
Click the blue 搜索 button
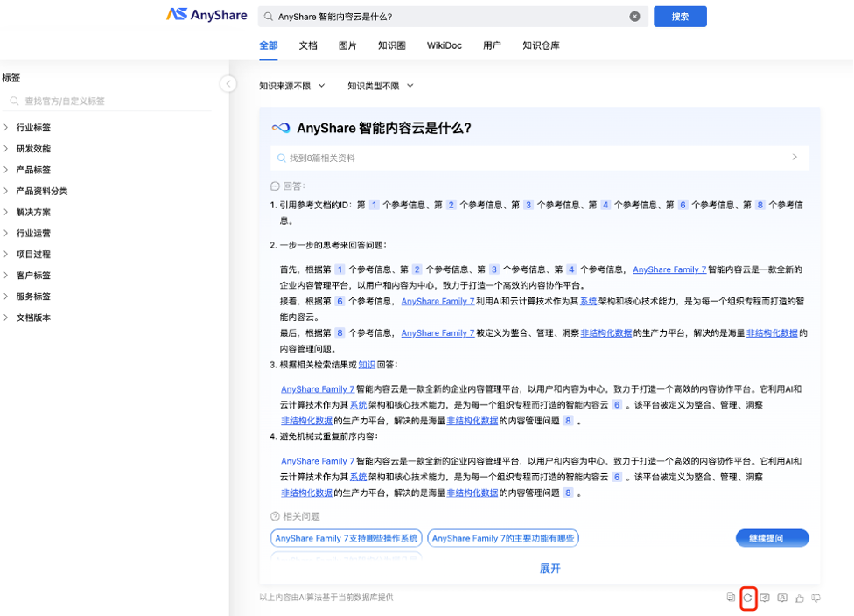[680, 17]
